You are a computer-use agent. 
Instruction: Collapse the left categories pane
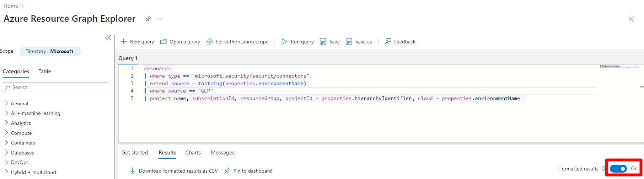click(x=108, y=38)
